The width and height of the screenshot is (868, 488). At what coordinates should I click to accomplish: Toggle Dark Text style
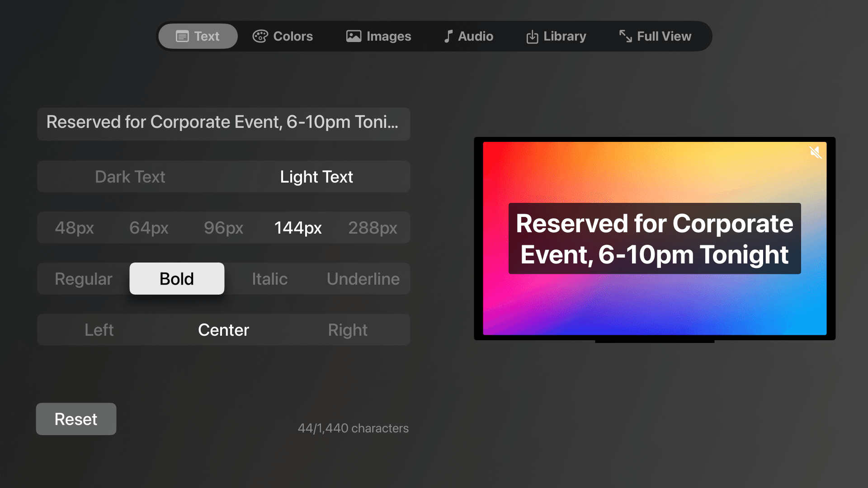click(x=130, y=176)
